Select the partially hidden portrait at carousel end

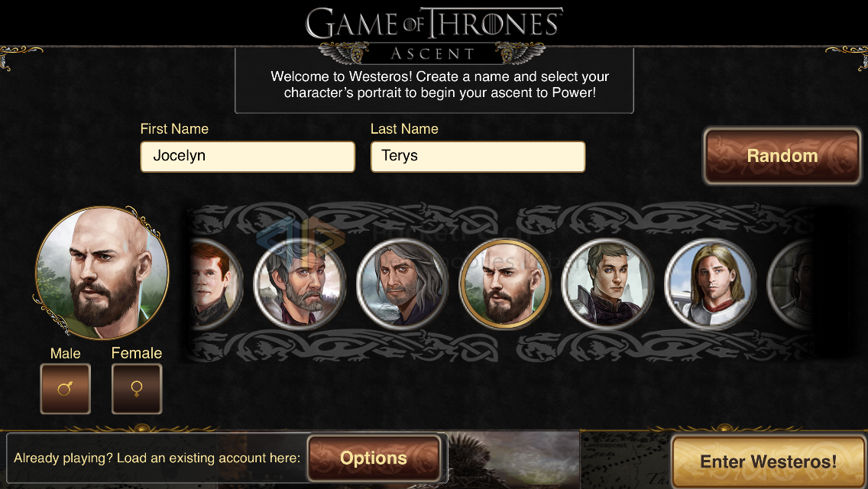point(790,284)
